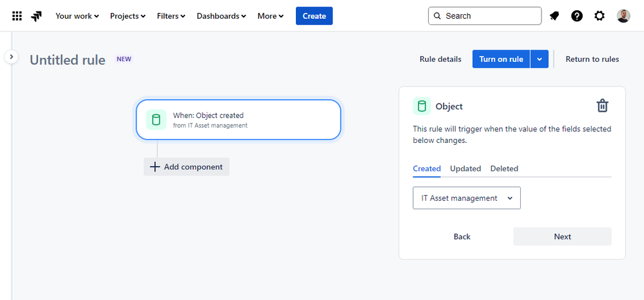Delete the Object trigger with trash icon
644x300 pixels.
[602, 106]
